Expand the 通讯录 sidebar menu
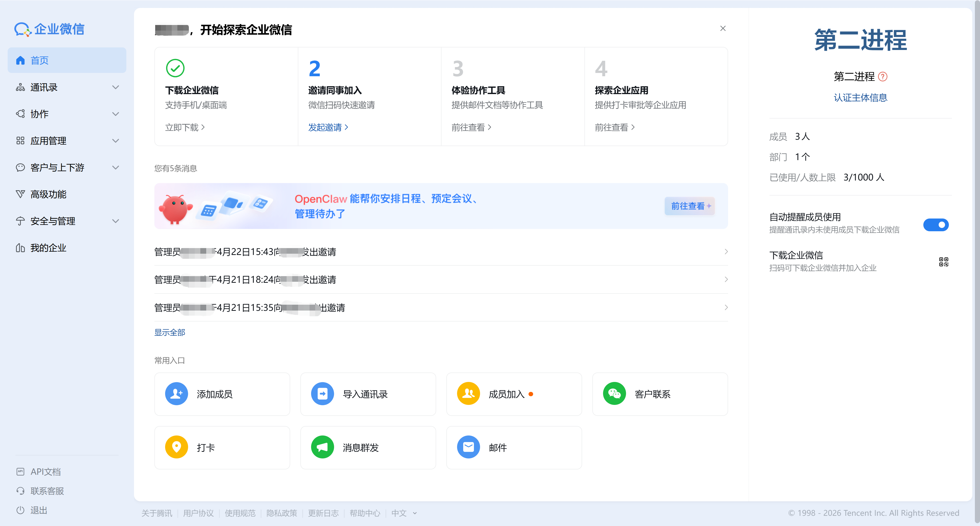980x526 pixels. pyautogui.click(x=116, y=87)
